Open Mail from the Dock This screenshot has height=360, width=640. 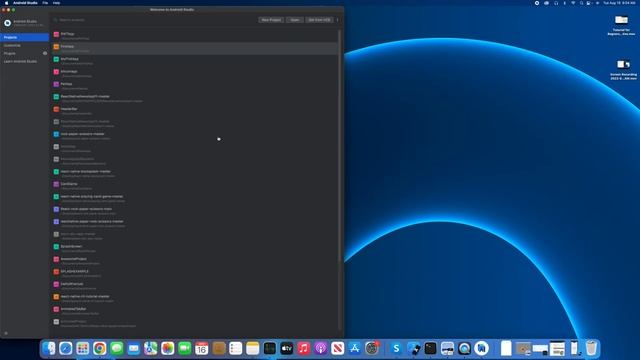coord(133,349)
